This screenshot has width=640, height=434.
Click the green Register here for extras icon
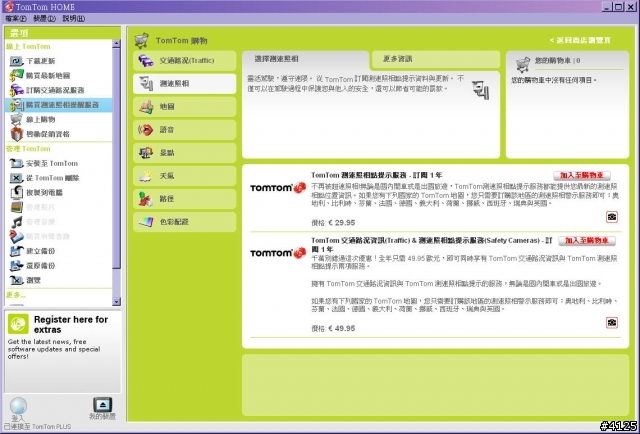tap(18, 324)
